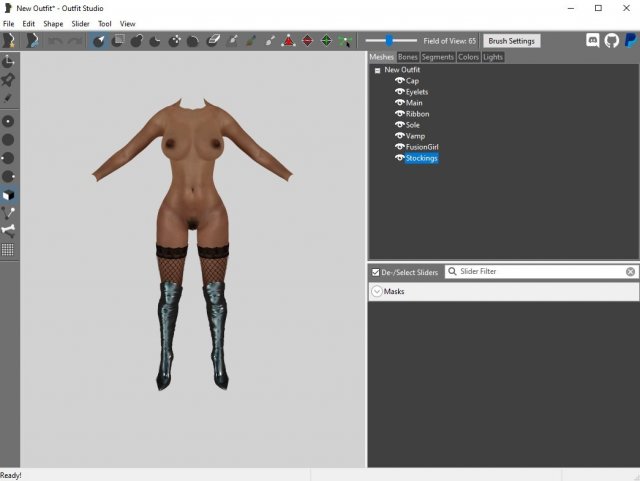Collapse the New Outfit tree node
Viewport: 640px width, 481px height.
click(x=377, y=70)
